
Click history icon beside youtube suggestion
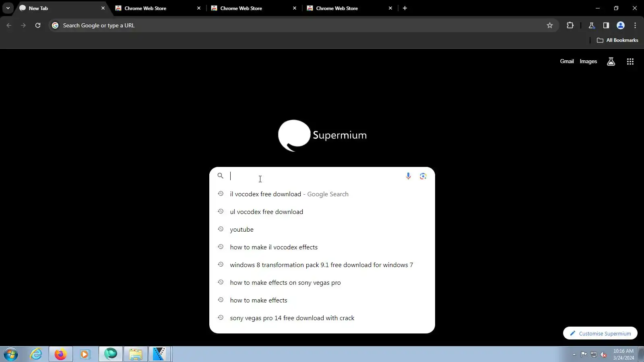(221, 229)
